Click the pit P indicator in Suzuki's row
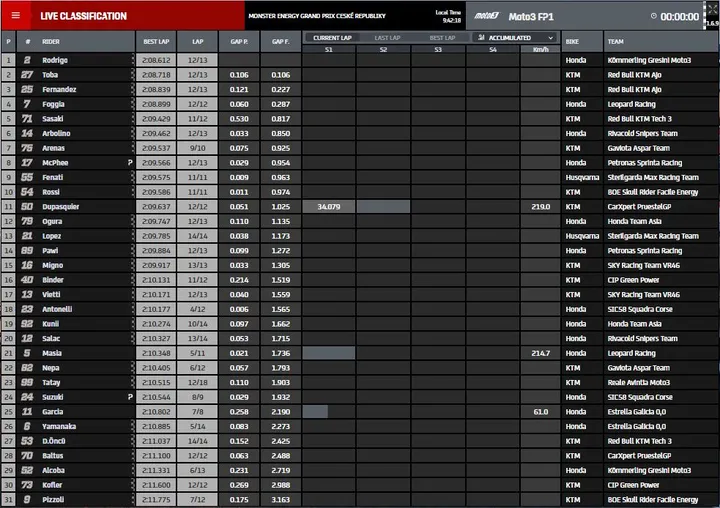Viewport: 720px width, 508px height. (130, 397)
